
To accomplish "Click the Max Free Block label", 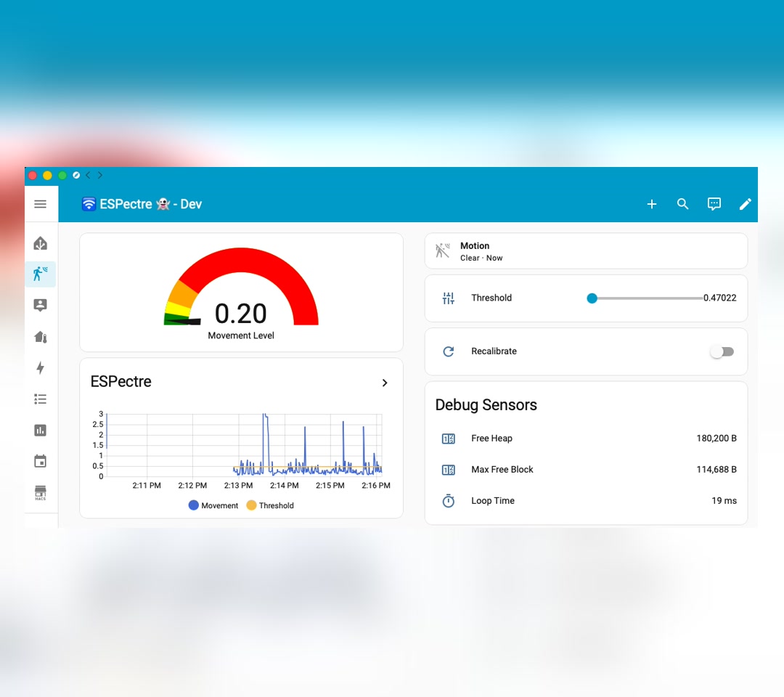I will tap(502, 470).
